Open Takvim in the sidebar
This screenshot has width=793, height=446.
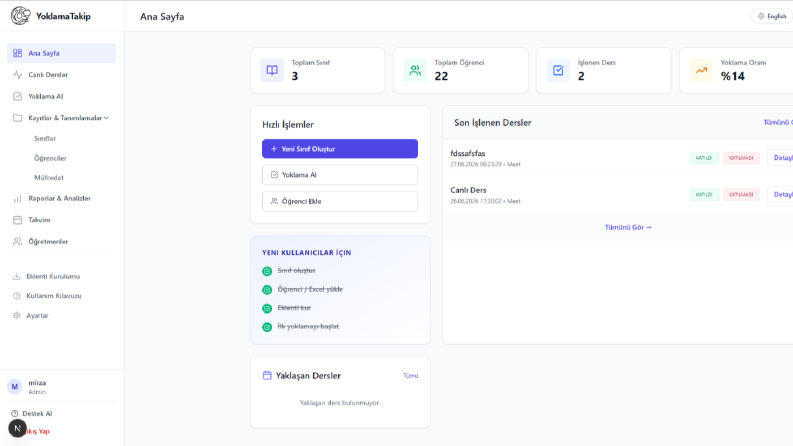(x=61, y=220)
